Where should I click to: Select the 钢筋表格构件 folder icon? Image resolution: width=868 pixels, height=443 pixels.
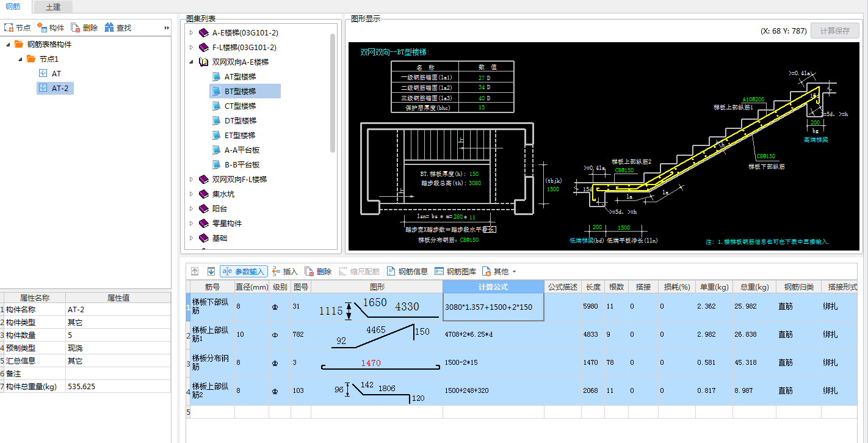point(18,44)
